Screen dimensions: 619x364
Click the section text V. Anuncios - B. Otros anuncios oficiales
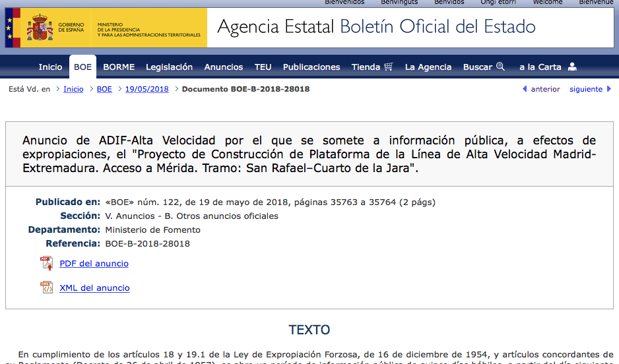point(191,216)
